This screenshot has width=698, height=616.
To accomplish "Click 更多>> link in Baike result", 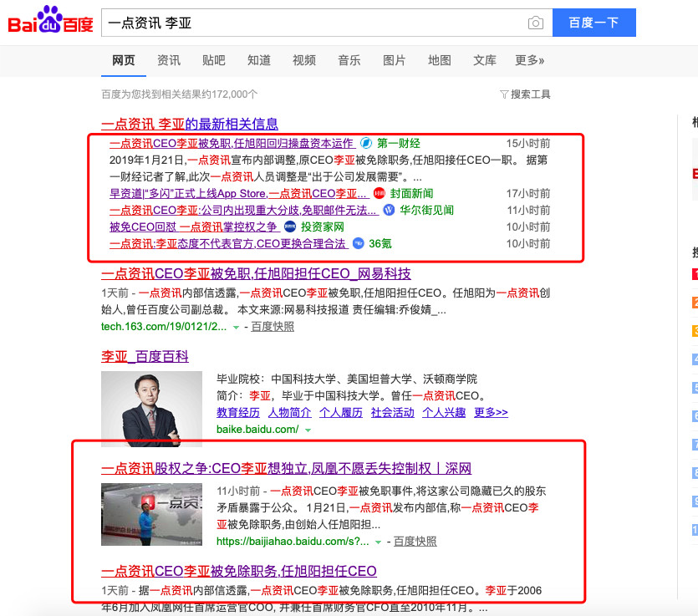I will (491, 413).
